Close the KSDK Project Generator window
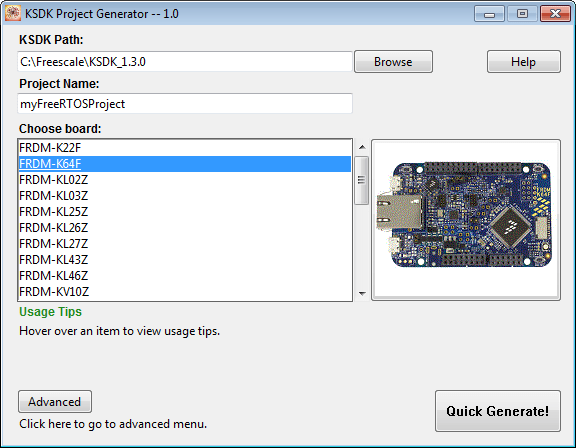576x448 pixels. 555,14
